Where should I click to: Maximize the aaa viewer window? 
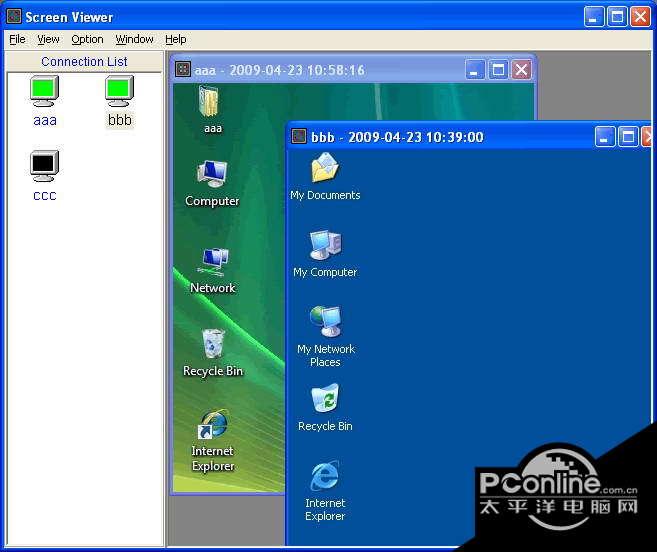point(498,70)
